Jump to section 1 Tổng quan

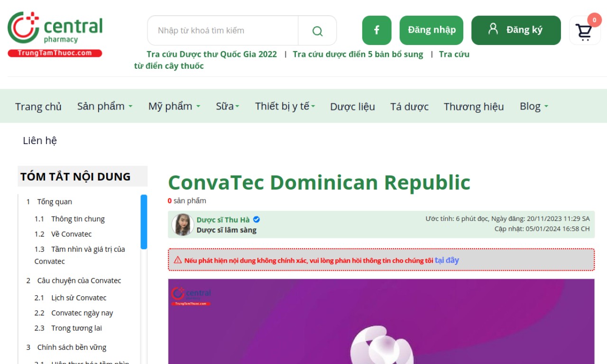[49, 202]
